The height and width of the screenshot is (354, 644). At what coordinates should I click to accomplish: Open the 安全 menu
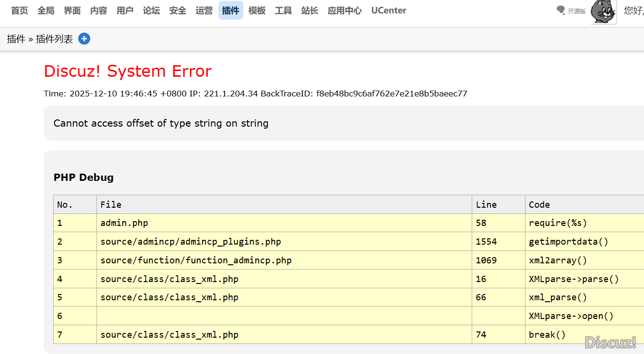pyautogui.click(x=178, y=11)
